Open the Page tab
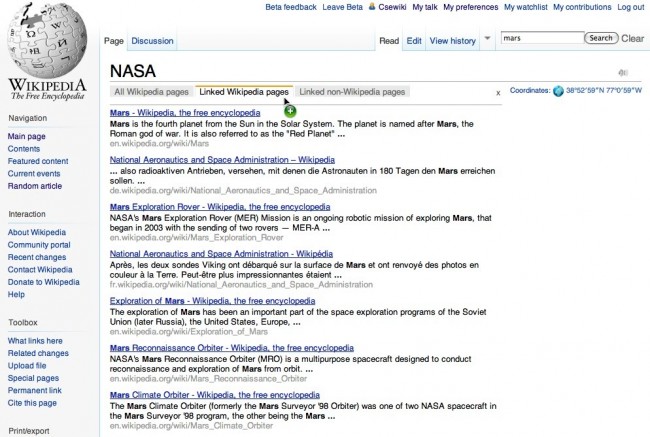 point(114,41)
